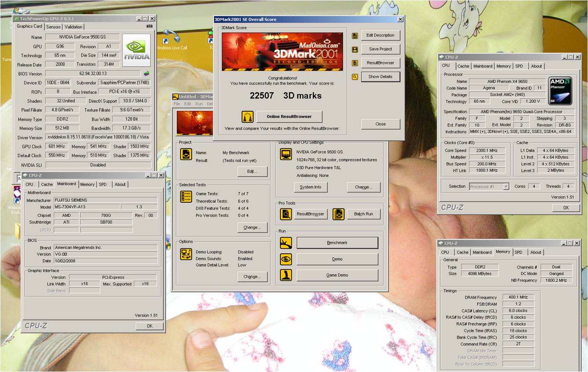Click the Demo button in the Run section
Viewport: 588px width, 372px height.
[338, 259]
